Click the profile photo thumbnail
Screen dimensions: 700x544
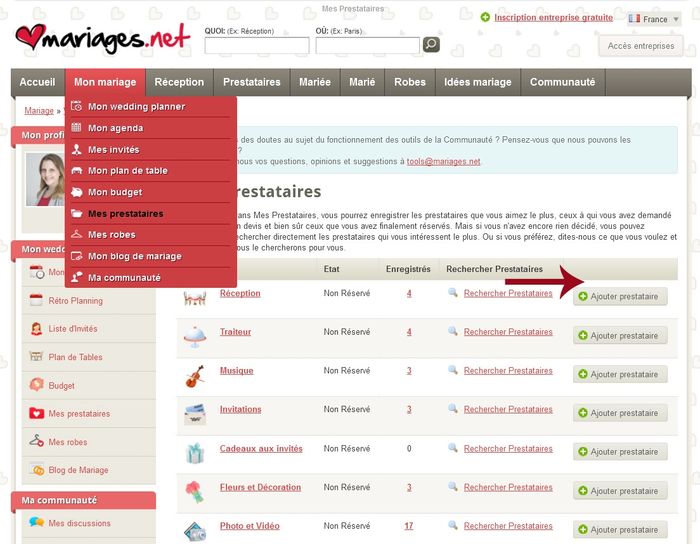pyautogui.click(x=45, y=179)
